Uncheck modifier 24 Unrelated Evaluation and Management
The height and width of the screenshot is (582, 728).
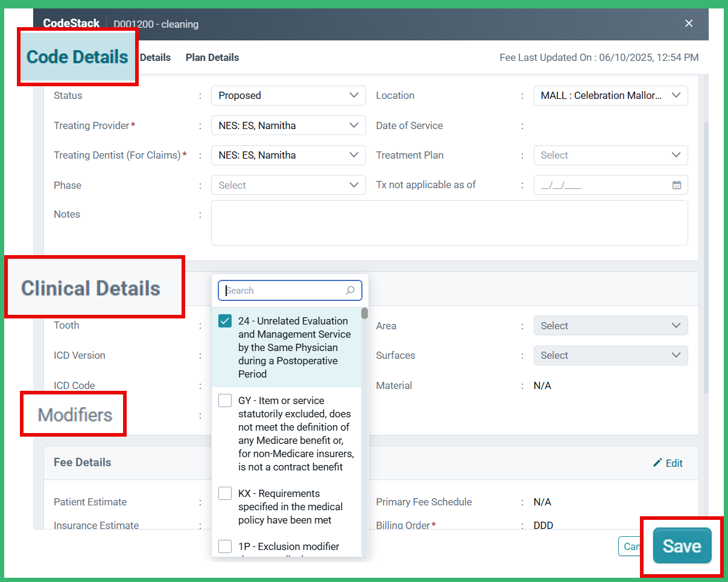tap(224, 321)
